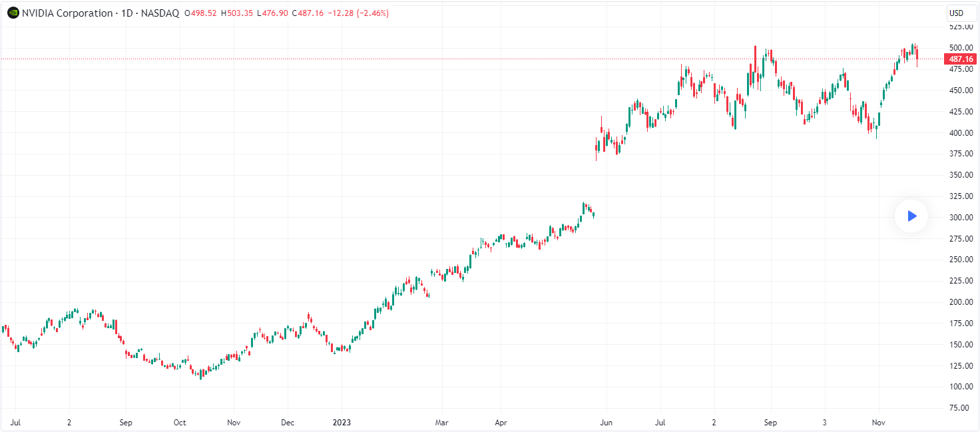Click the Apr label on time axis
Viewport: 980px width, 432px height.
pyautogui.click(x=502, y=422)
